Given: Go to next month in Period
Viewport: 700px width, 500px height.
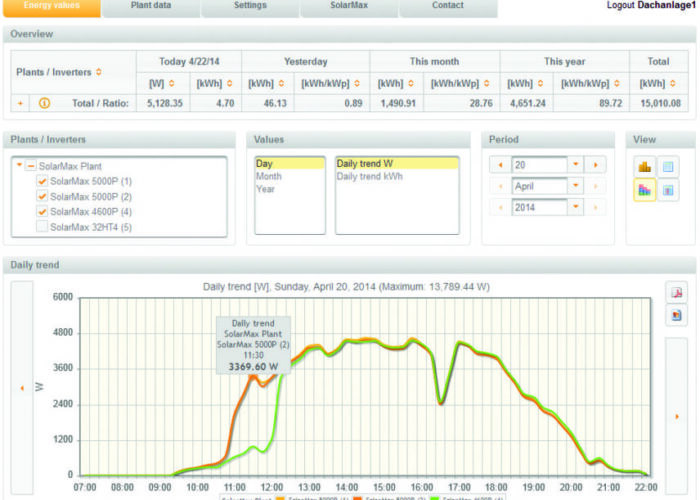Looking at the screenshot, I should coord(596,186).
